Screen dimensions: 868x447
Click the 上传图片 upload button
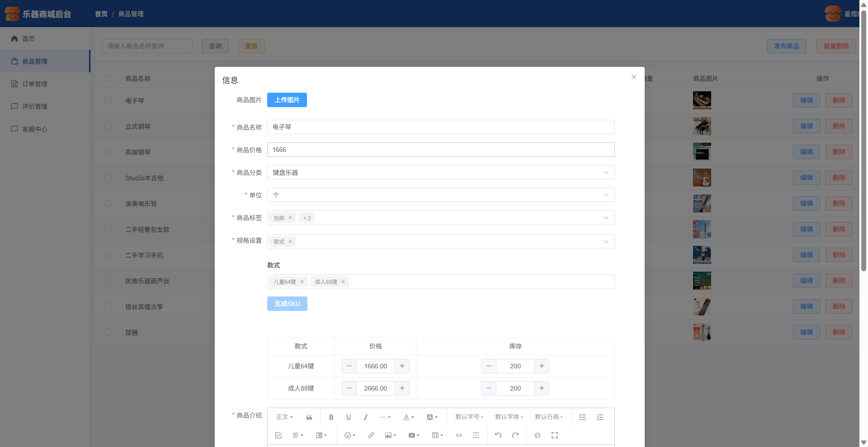(287, 100)
